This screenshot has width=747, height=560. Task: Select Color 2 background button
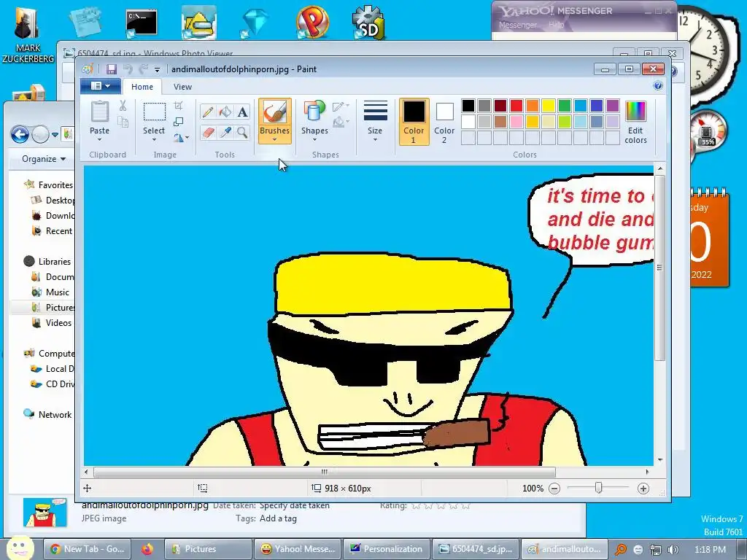click(x=444, y=122)
